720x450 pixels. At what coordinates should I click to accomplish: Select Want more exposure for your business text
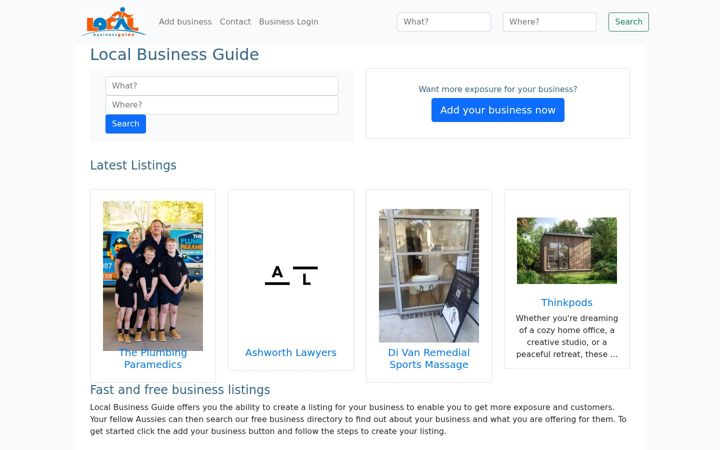(498, 89)
